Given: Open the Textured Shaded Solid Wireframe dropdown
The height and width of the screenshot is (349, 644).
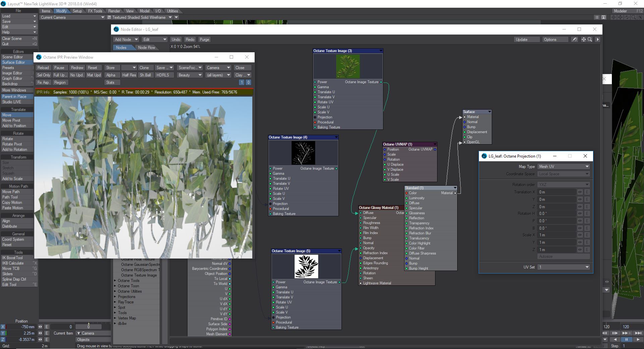Looking at the screenshot, I should pos(140,17).
